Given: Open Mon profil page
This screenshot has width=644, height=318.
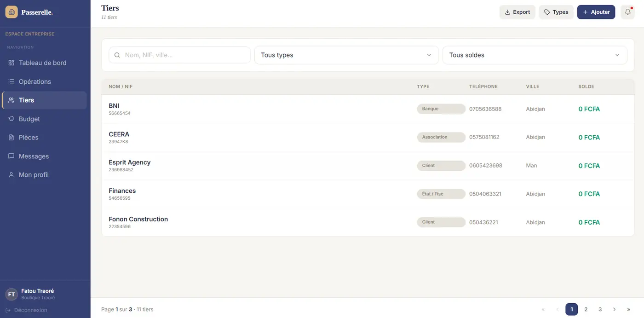Looking at the screenshot, I should click(x=44, y=175).
